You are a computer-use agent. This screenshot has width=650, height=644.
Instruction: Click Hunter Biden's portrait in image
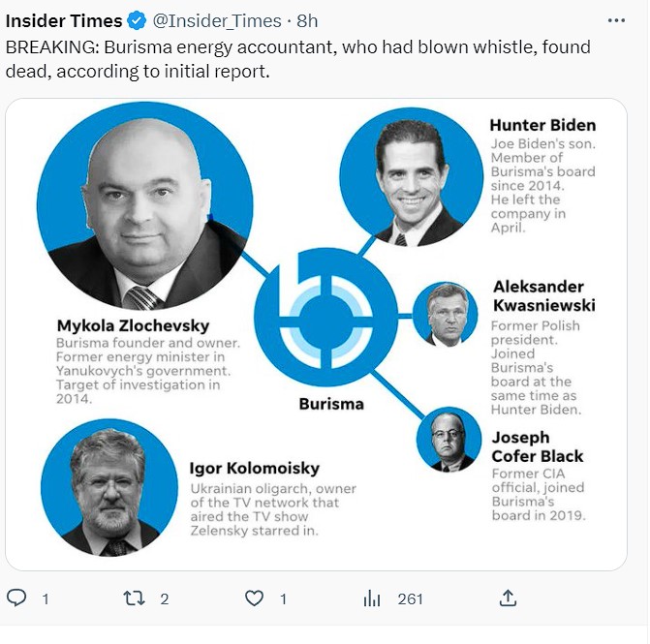pyautogui.click(x=412, y=177)
